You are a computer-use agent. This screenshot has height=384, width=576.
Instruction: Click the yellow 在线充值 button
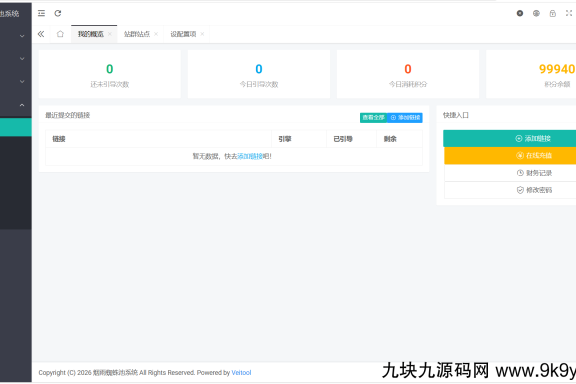click(510, 156)
